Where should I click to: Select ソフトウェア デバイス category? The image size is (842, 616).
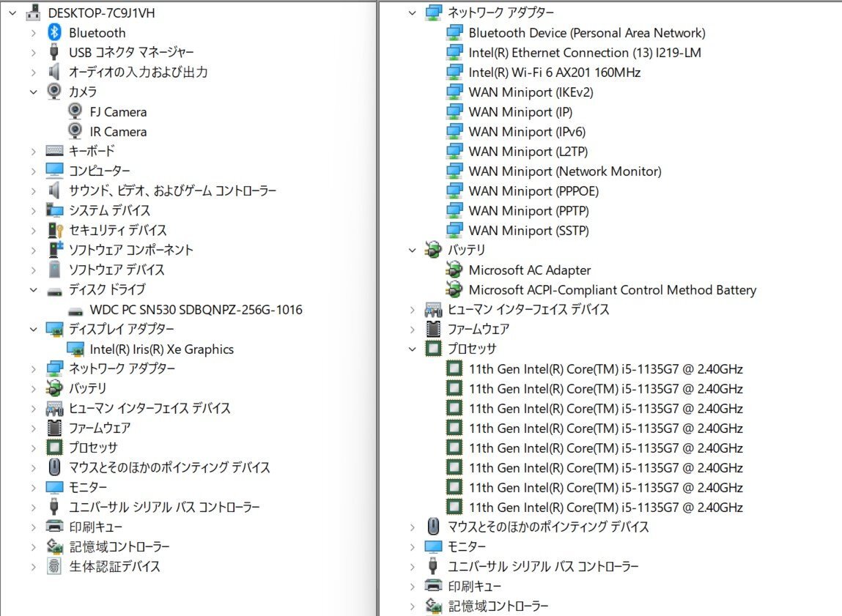tap(117, 270)
